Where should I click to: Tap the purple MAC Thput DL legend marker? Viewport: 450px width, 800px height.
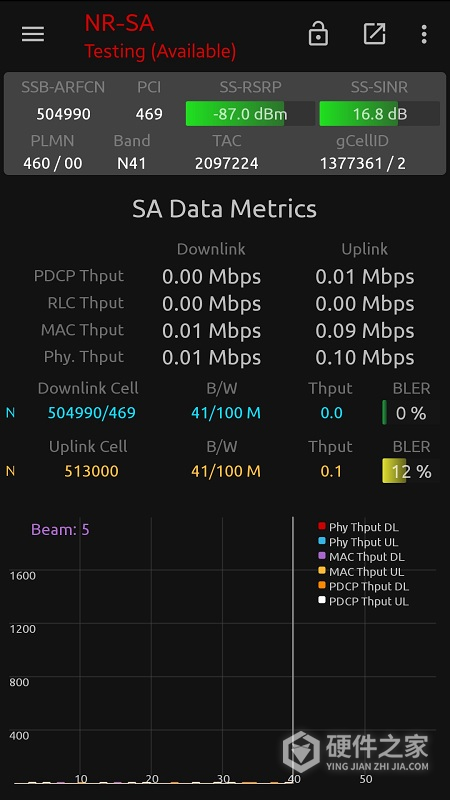[x=322, y=556]
